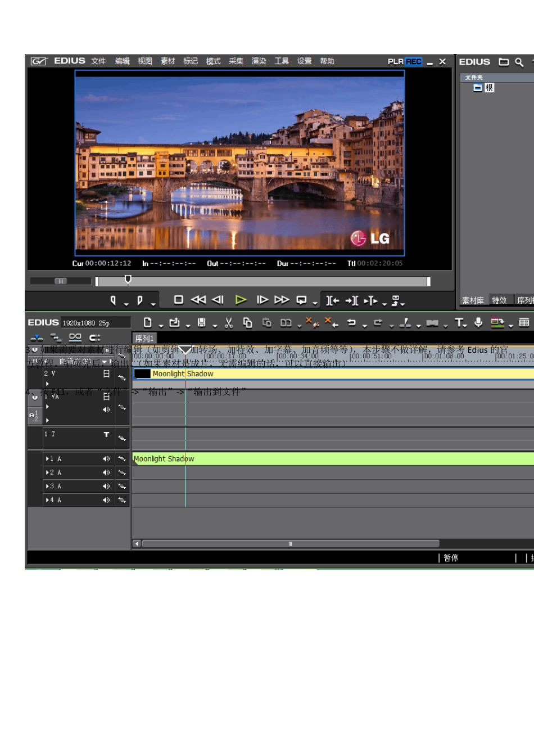This screenshot has height=756, width=534.
Task: Toggle the speaker on audio track 3 A
Action: pyautogui.click(x=106, y=486)
